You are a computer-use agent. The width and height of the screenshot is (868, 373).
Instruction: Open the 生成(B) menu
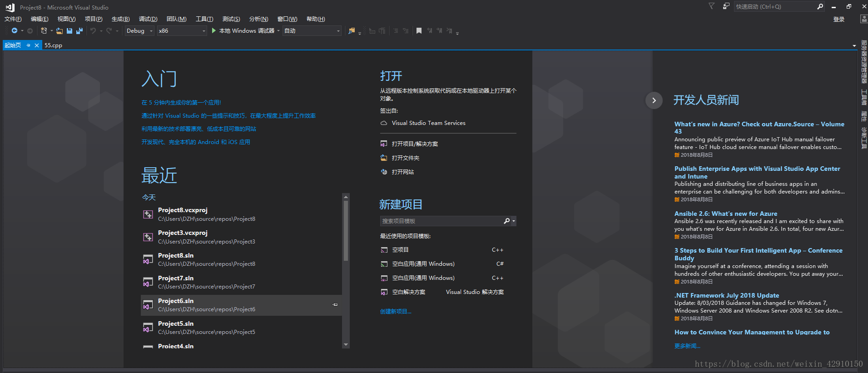120,19
